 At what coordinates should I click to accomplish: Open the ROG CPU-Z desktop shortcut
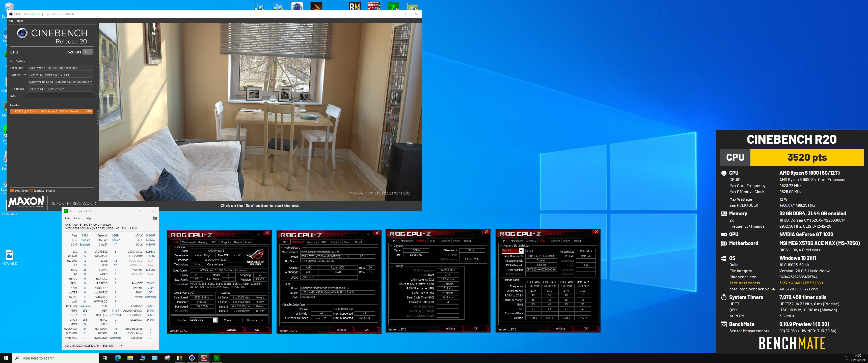click(x=374, y=6)
